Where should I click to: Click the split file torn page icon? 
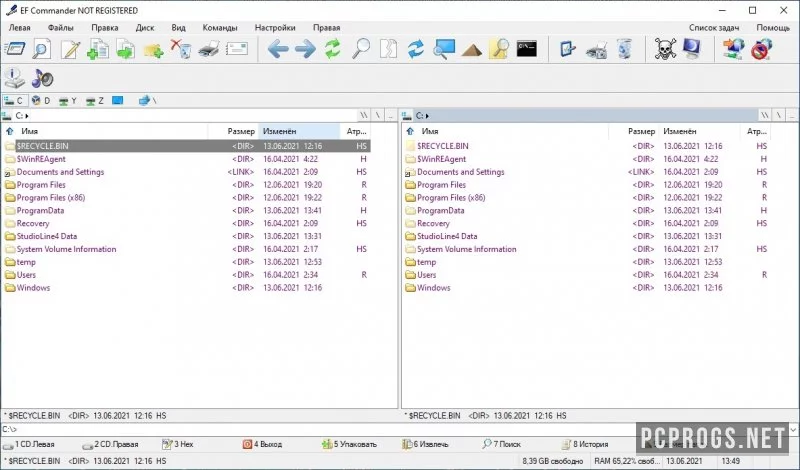388,50
